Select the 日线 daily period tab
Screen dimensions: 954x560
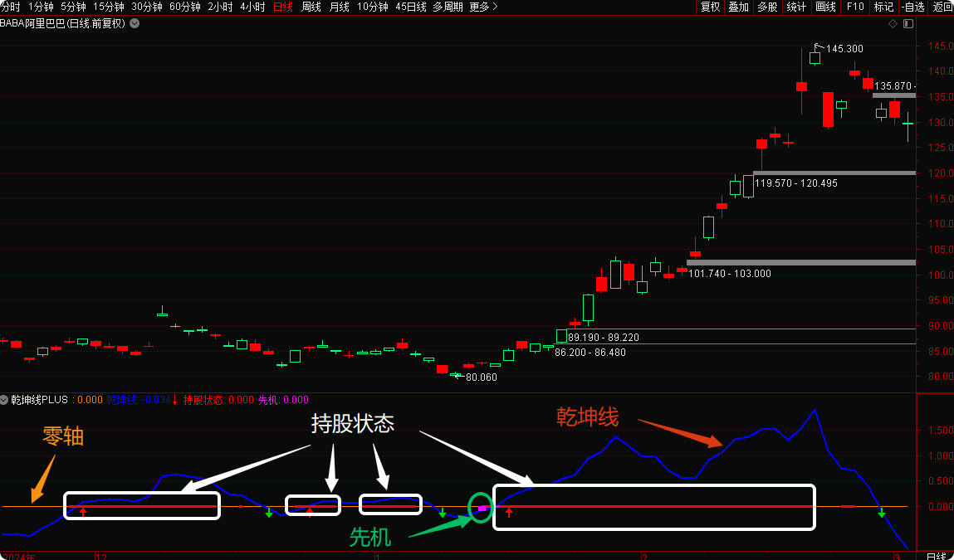tap(283, 7)
